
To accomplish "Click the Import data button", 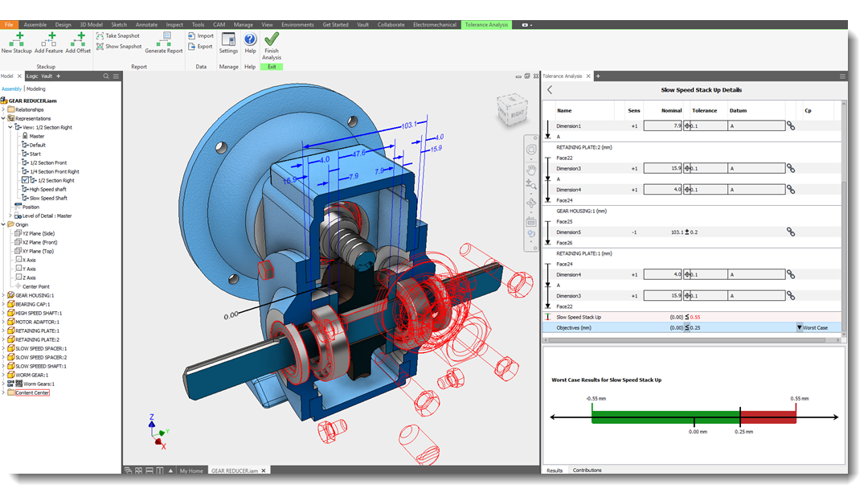I will point(200,35).
